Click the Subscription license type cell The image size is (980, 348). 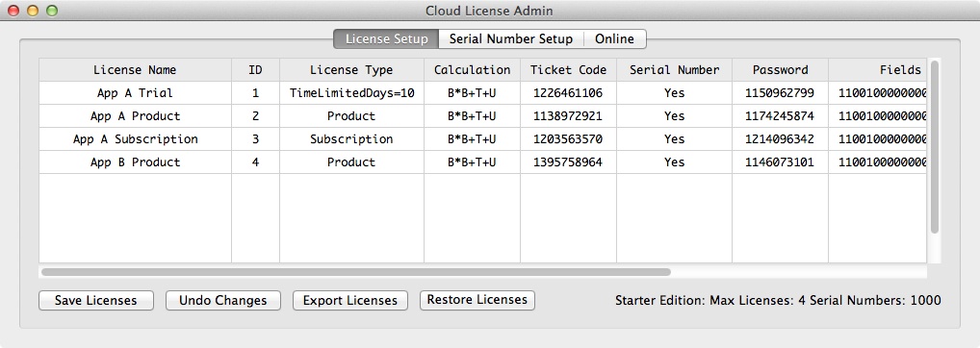coord(352,139)
